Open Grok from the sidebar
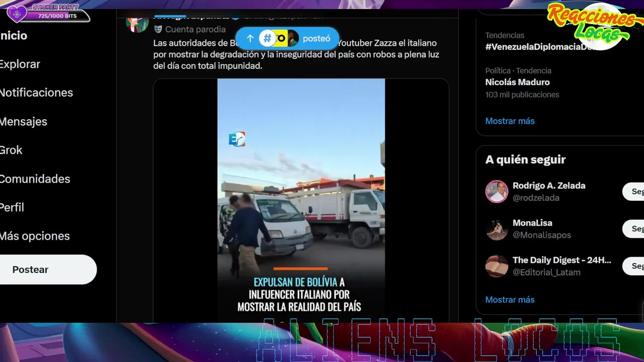 11,150
